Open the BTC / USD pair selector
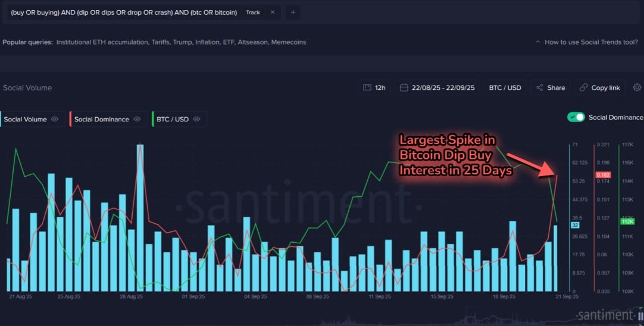The height and width of the screenshot is (326, 644). coord(505,87)
